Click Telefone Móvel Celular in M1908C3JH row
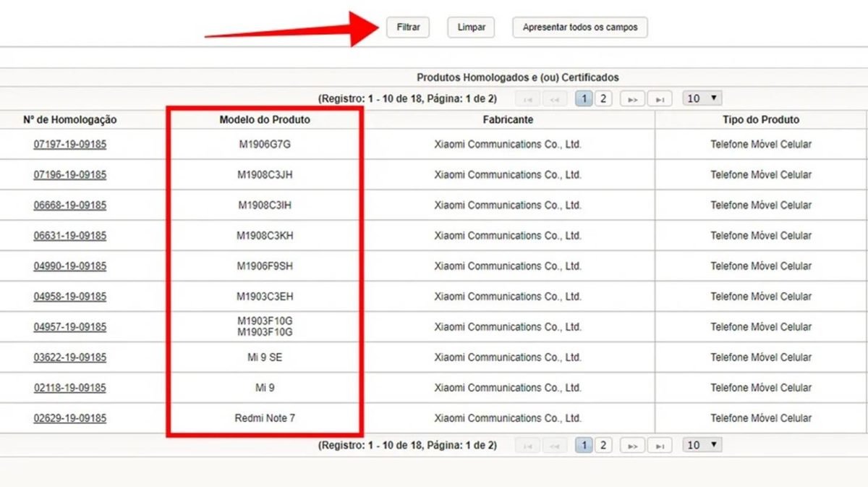Viewport: 868px width, 487px height. point(761,174)
